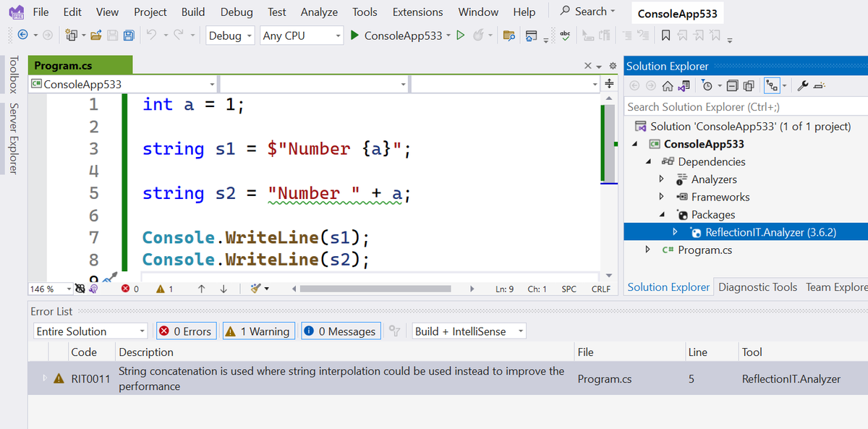868x429 pixels.
Task: Click the warning count indicator in the editor status bar
Action: (x=166, y=289)
